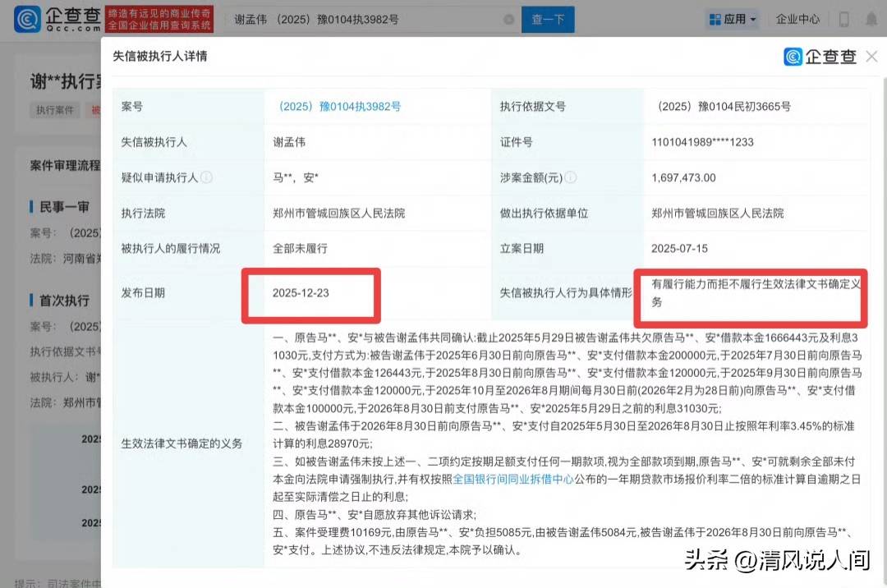Screen dimensions: 887x588
Task: Click the red tag next to 执行案件
Action: coord(95,110)
